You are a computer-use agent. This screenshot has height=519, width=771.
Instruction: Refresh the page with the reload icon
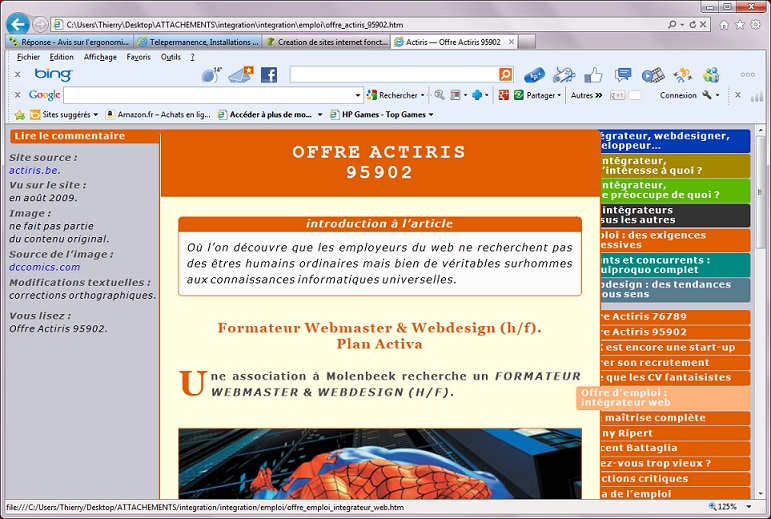coord(693,24)
